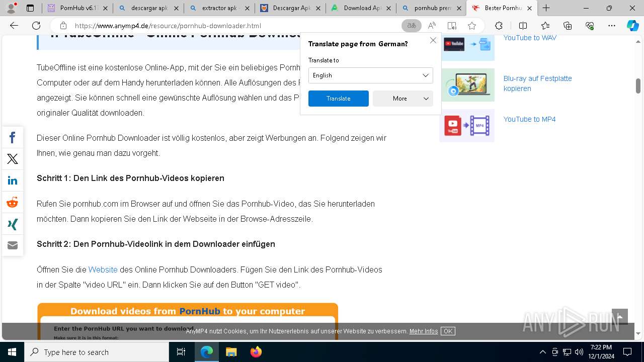Click the taskbar search box
Image resolution: width=644 pixels, height=362 pixels.
pyautogui.click(x=97, y=352)
